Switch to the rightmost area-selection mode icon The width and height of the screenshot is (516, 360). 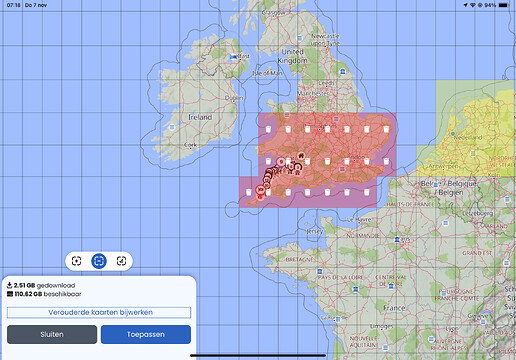point(121,261)
